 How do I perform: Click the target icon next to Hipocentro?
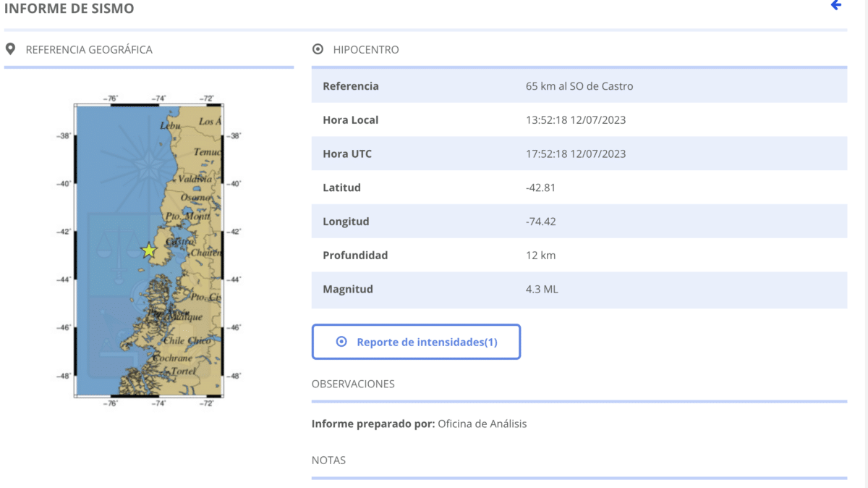317,50
